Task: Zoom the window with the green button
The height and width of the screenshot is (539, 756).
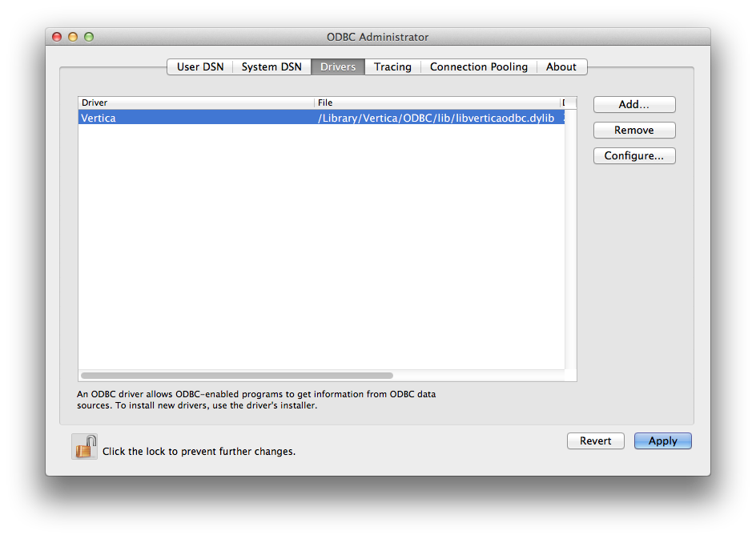Action: click(89, 37)
